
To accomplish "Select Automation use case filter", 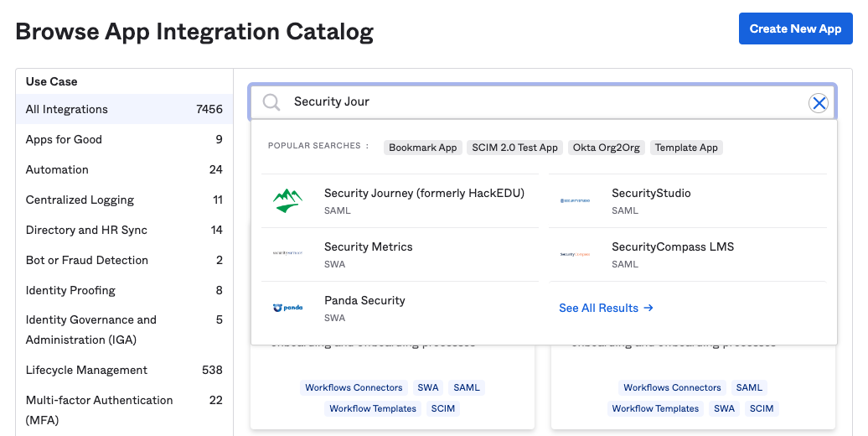I will (124, 169).
